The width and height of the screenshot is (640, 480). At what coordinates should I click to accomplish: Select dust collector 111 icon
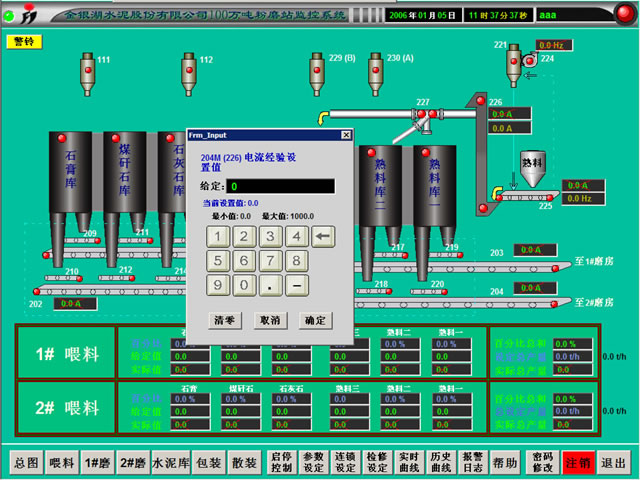tap(85, 72)
